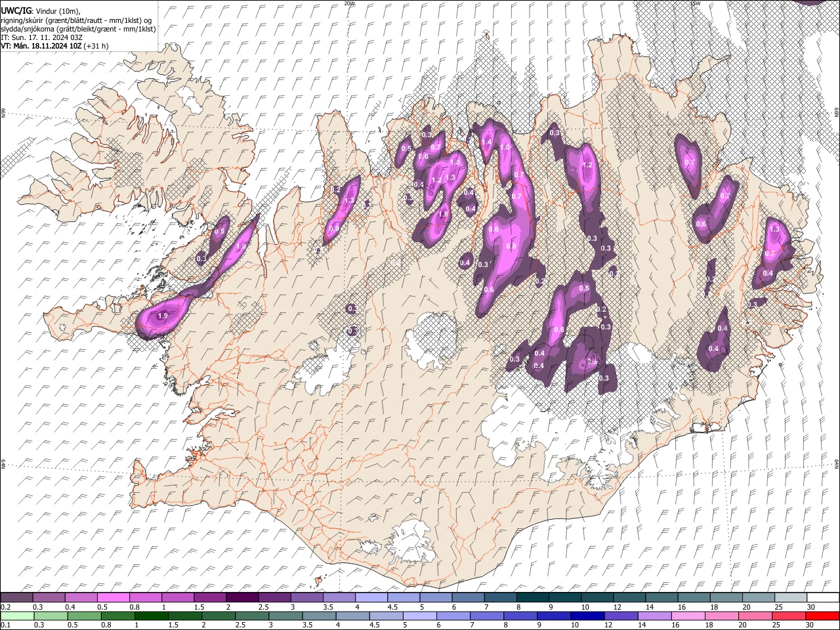Click the pure red 30 rain legend swatch
This screenshot has height=630, width=840.
822,616
